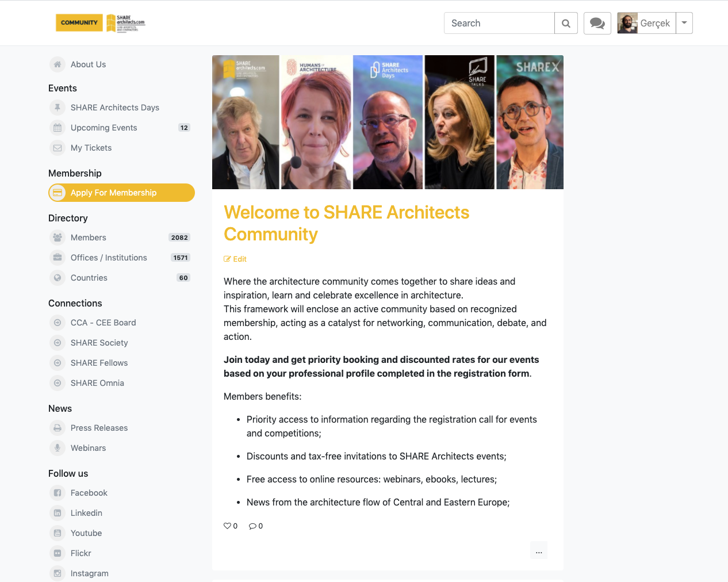Click the COMMUNITY yellow logo
728x582 pixels.
coord(79,23)
